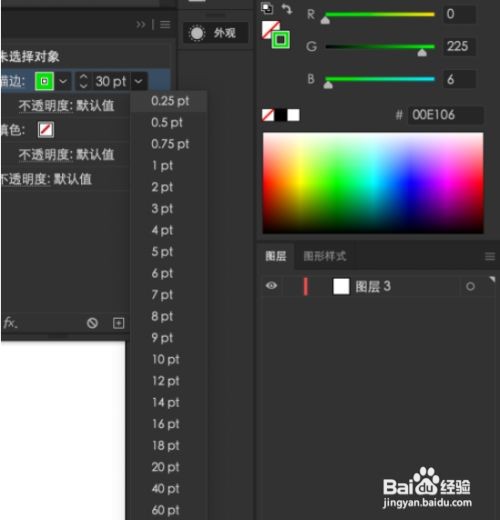Select 10 pt stroke weight
The height and width of the screenshot is (520, 500).
pos(166,359)
